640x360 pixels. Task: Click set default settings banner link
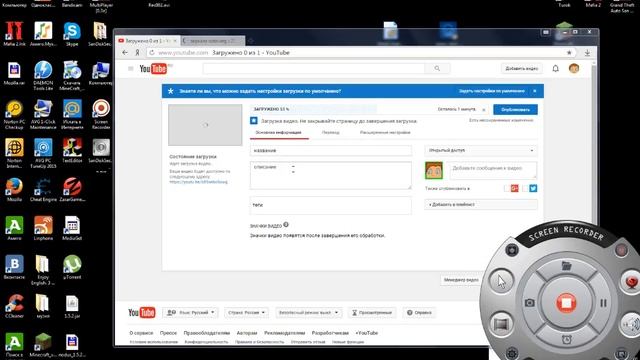coord(491,91)
